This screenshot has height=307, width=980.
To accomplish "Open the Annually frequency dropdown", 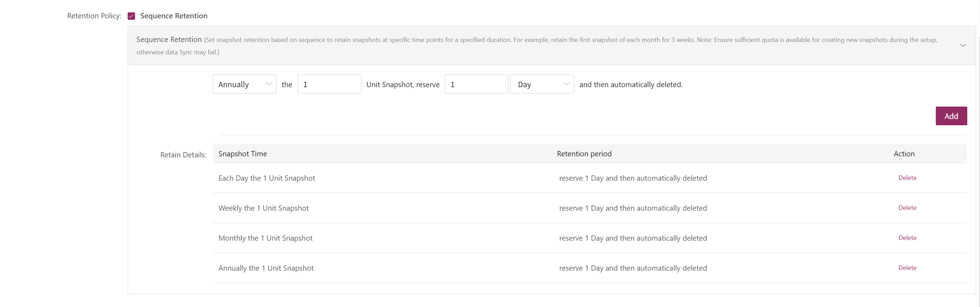I will click(245, 84).
